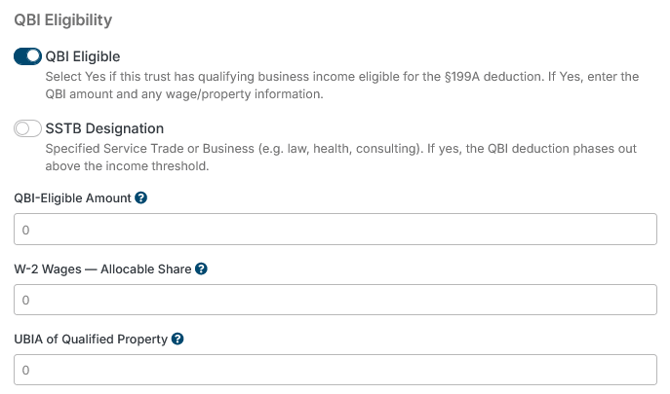Select the W-2 Wages Allocable Share field
The height and width of the screenshot is (394, 670).
[335, 300]
